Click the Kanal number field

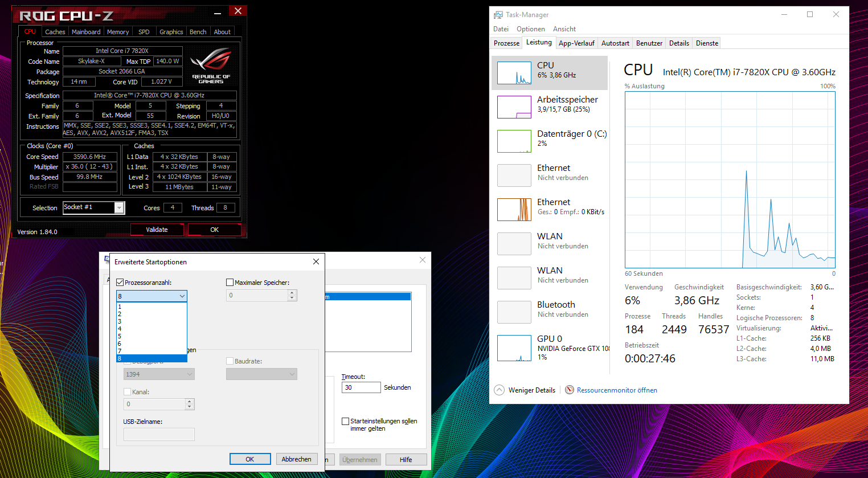pyautogui.click(x=155, y=404)
